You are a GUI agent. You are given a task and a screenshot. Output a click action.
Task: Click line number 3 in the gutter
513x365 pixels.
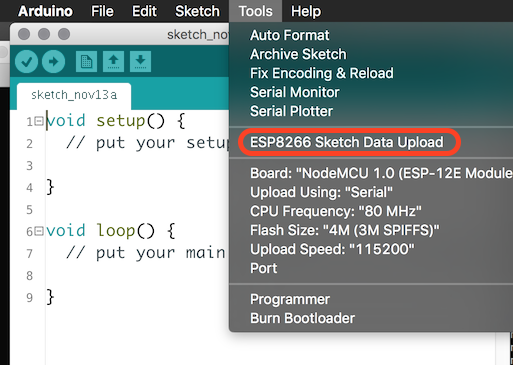(29, 166)
